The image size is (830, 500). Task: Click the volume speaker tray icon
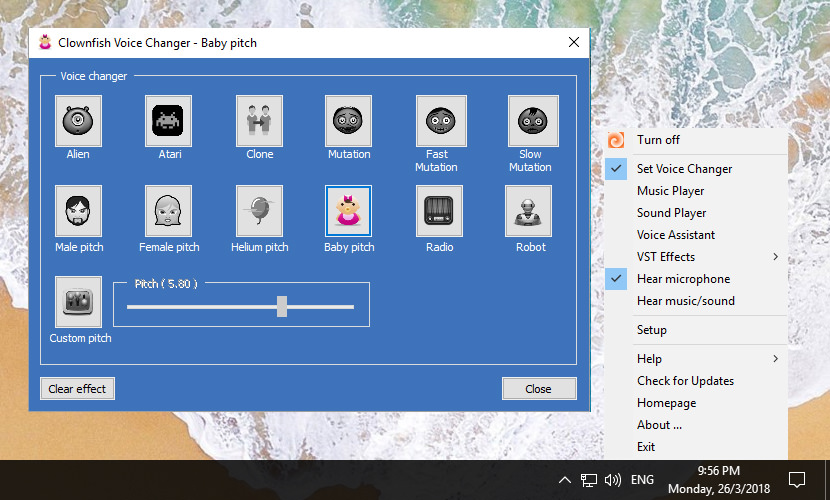(613, 480)
